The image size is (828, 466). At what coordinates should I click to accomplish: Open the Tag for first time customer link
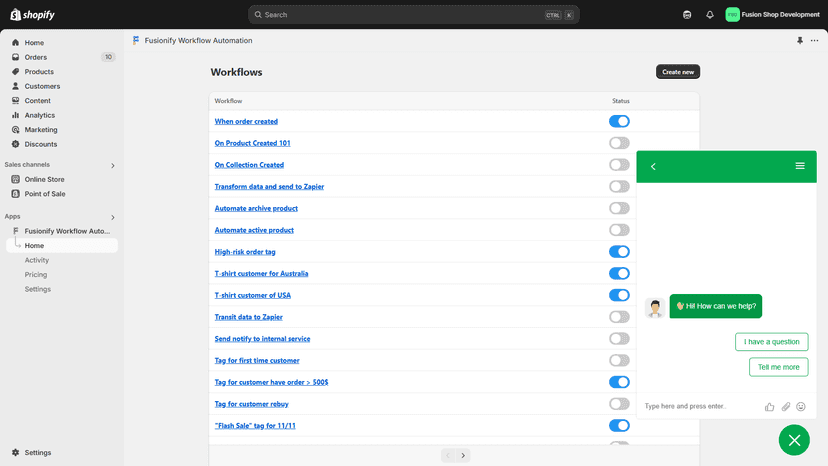point(257,360)
